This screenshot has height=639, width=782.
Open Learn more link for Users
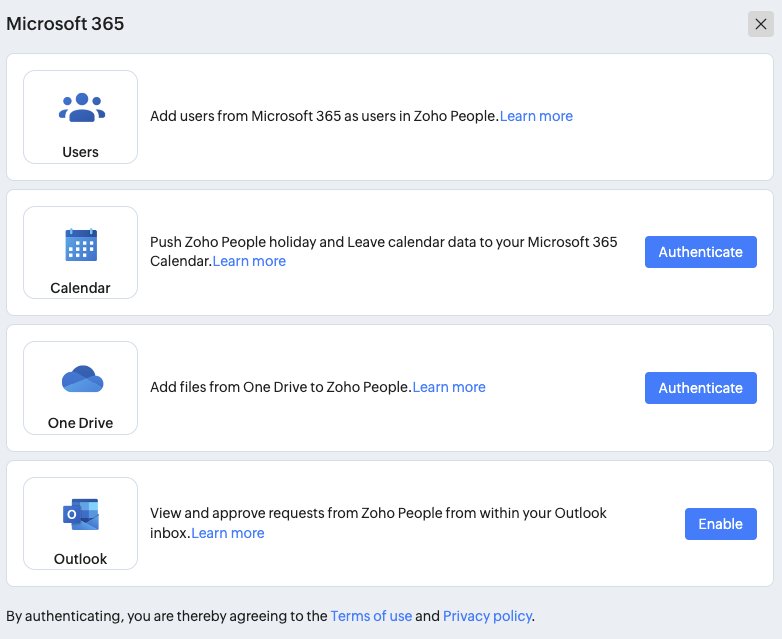[537, 116]
